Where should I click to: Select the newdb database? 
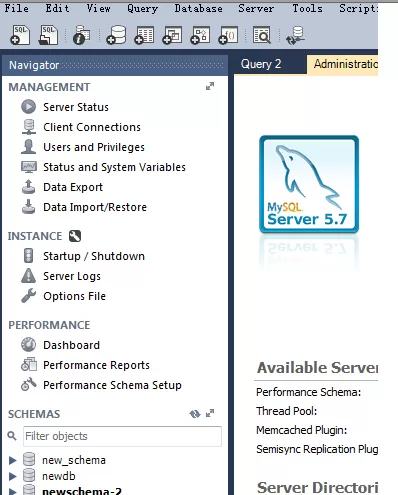[x=59, y=476]
